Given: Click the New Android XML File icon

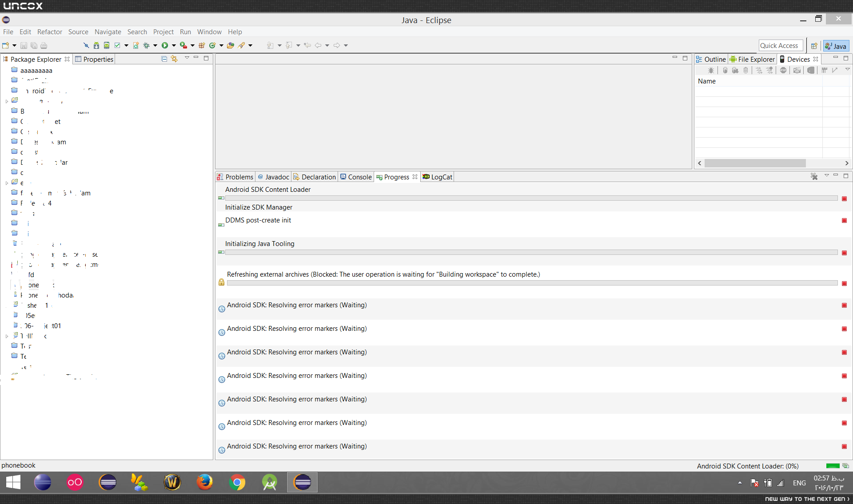Looking at the screenshot, I should tap(136, 45).
